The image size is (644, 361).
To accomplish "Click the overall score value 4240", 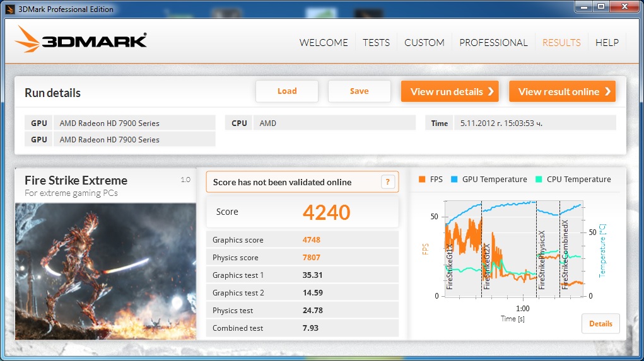I will (x=327, y=212).
